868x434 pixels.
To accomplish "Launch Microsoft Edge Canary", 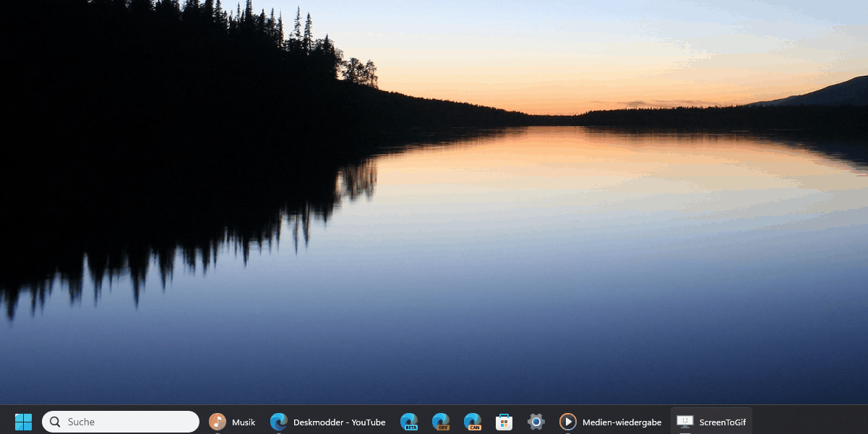I will [x=473, y=422].
